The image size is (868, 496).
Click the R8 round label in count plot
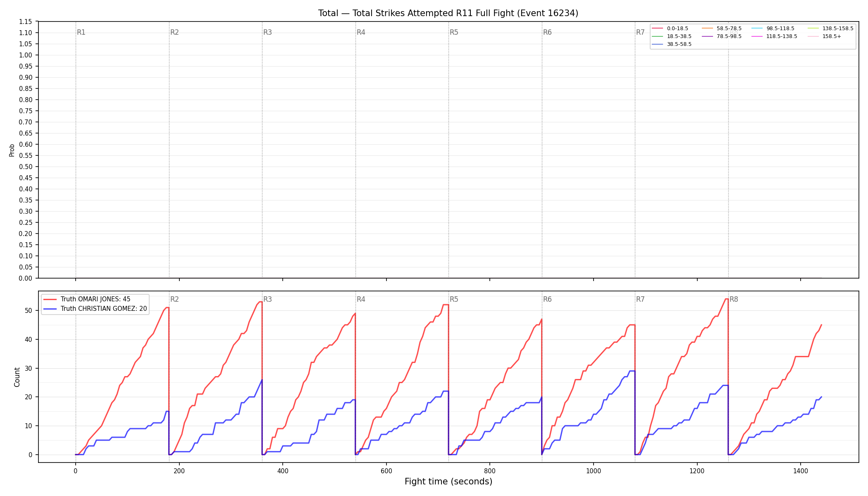tap(734, 299)
